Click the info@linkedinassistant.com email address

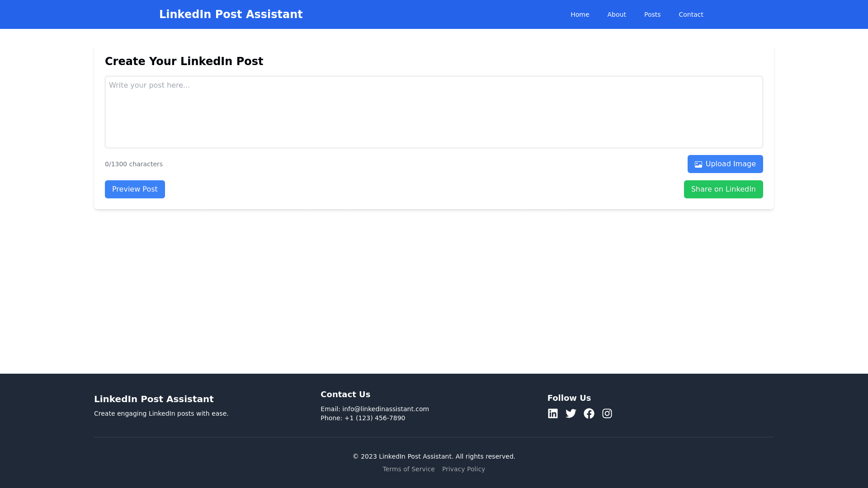tap(385, 409)
